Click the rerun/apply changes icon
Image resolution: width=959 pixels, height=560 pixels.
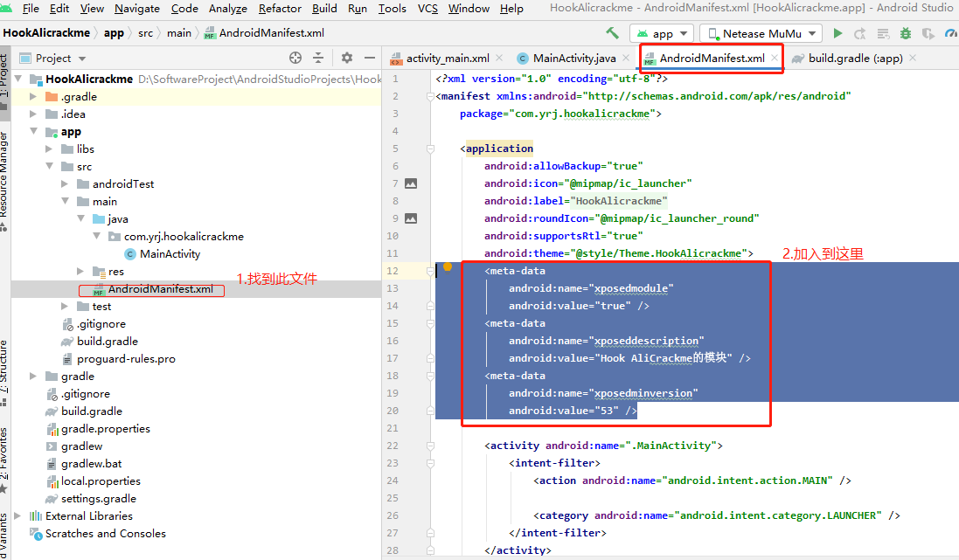(860, 33)
